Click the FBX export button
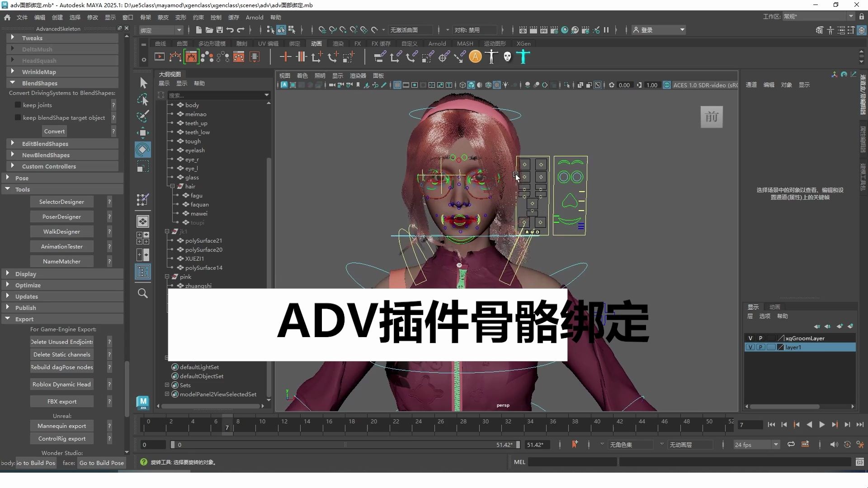This screenshot has height=488, width=868. pyautogui.click(x=61, y=401)
